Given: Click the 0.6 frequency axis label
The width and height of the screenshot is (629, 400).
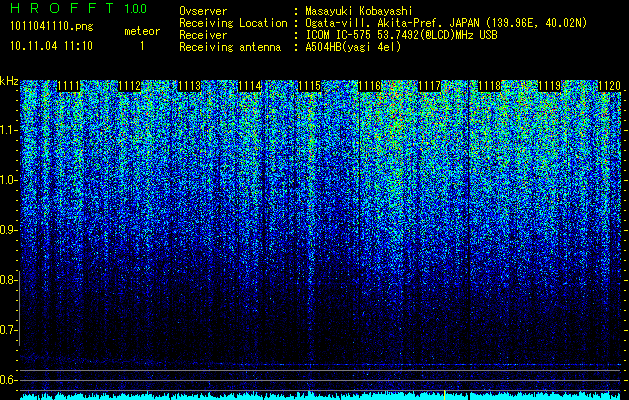Looking at the screenshot, I should coord(7,380).
